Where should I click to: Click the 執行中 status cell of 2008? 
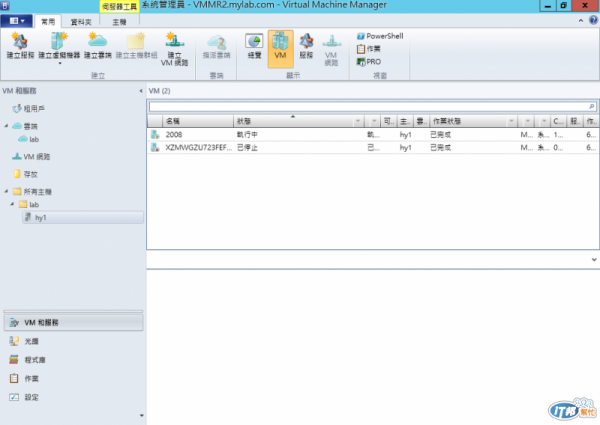[247, 135]
